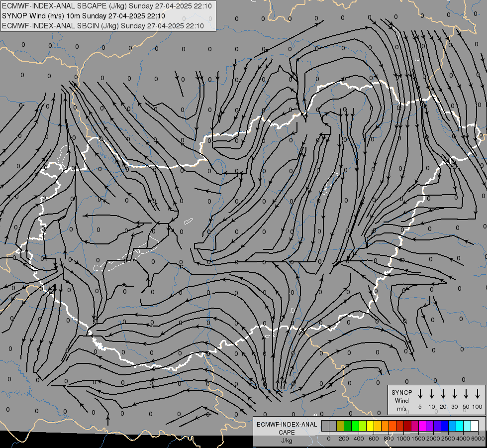487x448 pixels.
Task: Click the wind arrow above the 20 label
Action: (x=443, y=393)
